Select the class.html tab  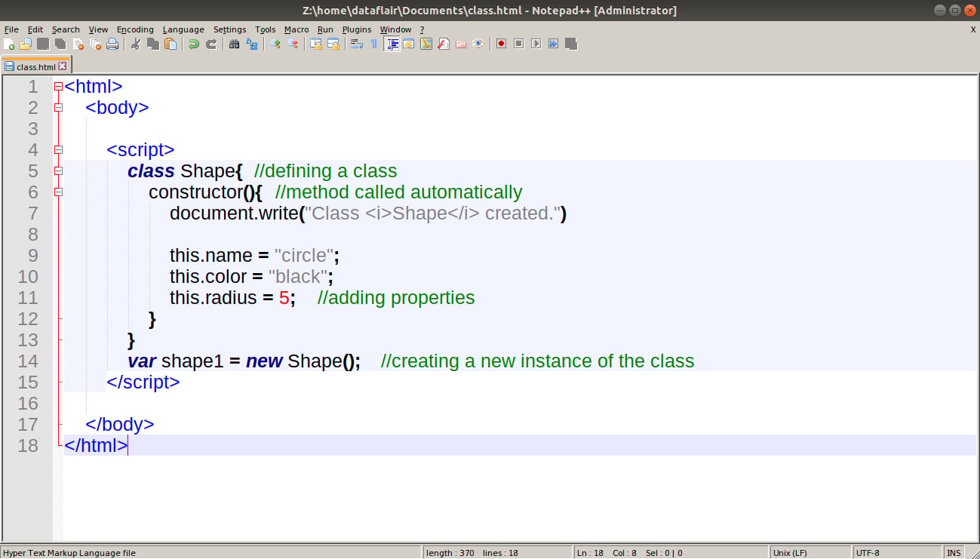coord(36,66)
